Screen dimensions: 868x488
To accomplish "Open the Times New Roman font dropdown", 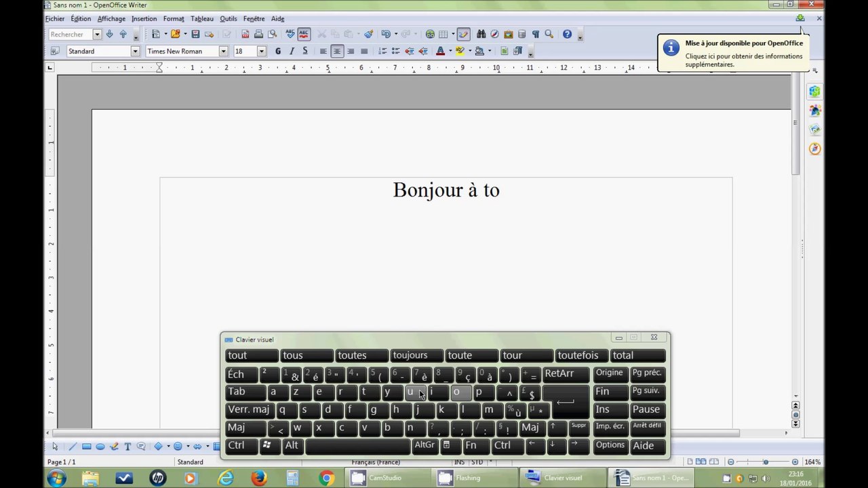I will [x=223, y=51].
